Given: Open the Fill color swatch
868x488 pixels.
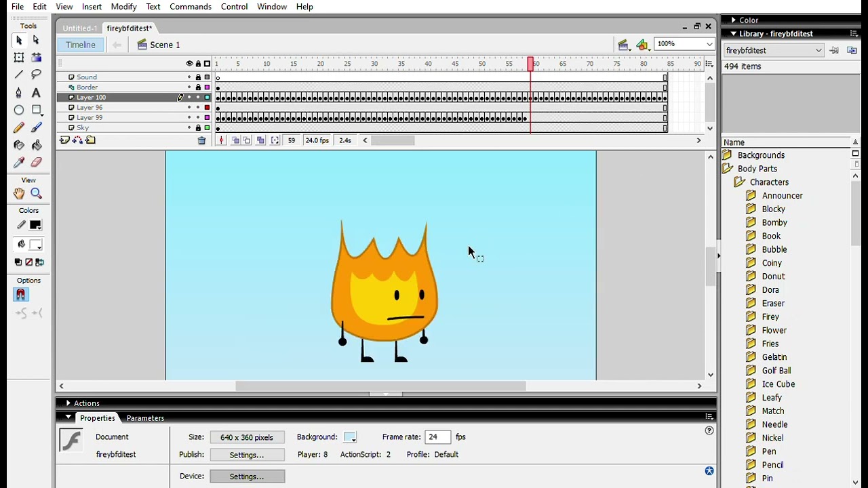Looking at the screenshot, I should [x=35, y=245].
